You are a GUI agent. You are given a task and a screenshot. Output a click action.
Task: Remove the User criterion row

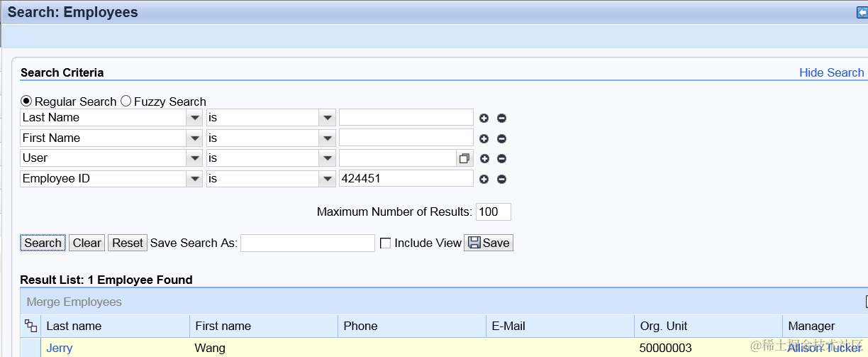[502, 159]
